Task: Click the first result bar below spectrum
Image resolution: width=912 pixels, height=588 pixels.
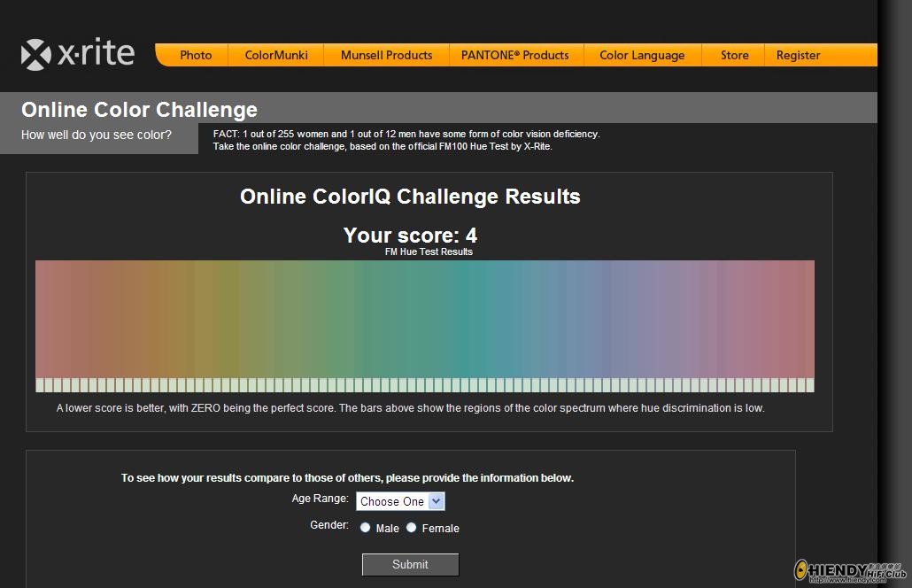Action: 40,384
